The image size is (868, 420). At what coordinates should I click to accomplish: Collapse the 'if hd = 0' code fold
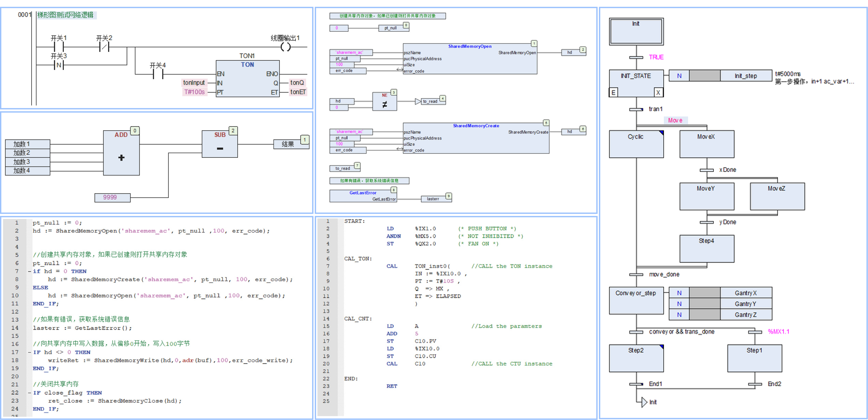pos(30,271)
